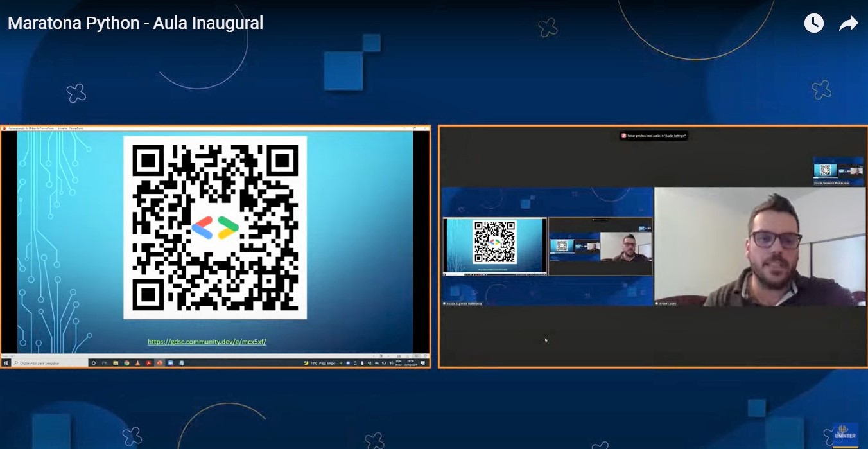Switch to PowerPoint in the taskbar
This screenshot has height=449, width=868.
tap(159, 363)
